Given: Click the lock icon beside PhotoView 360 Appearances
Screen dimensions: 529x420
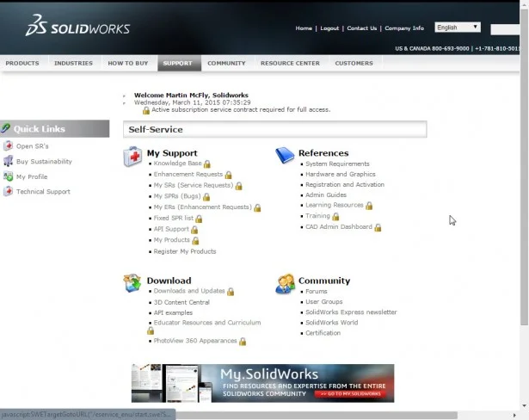Looking at the screenshot, I should [243, 342].
